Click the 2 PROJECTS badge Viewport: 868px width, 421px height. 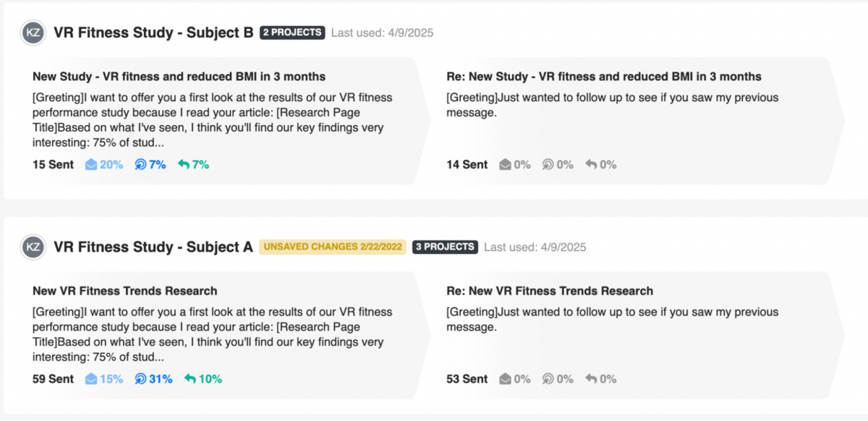pos(292,32)
